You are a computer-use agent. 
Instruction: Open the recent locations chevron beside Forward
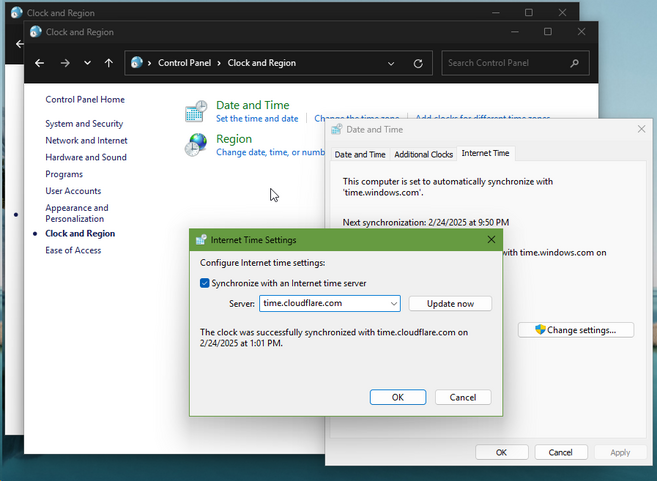pyautogui.click(x=87, y=63)
